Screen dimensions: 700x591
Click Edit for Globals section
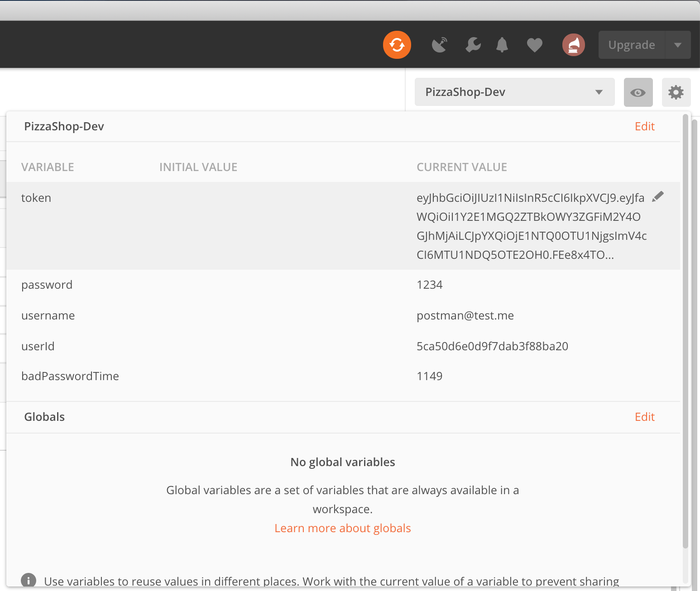pos(645,417)
